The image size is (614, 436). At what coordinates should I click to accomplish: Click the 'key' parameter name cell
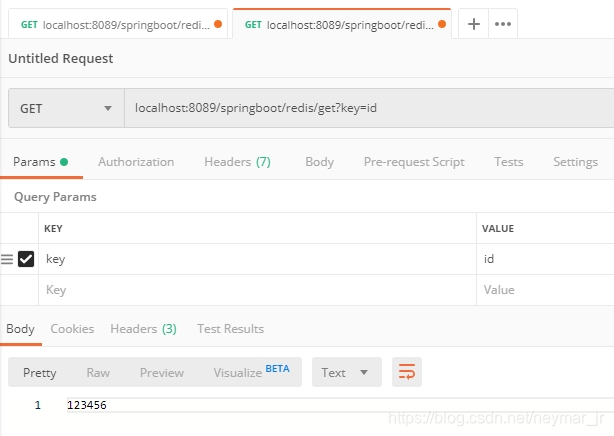click(257, 259)
